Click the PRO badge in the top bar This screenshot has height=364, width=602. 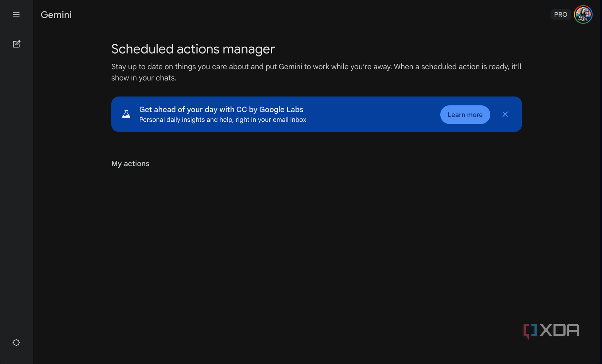(x=560, y=14)
